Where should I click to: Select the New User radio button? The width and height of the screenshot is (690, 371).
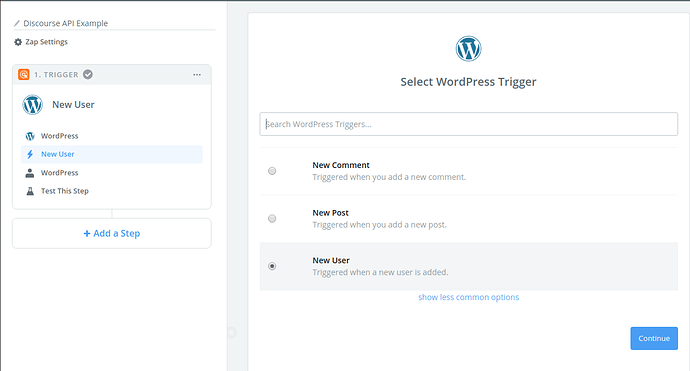(272, 266)
